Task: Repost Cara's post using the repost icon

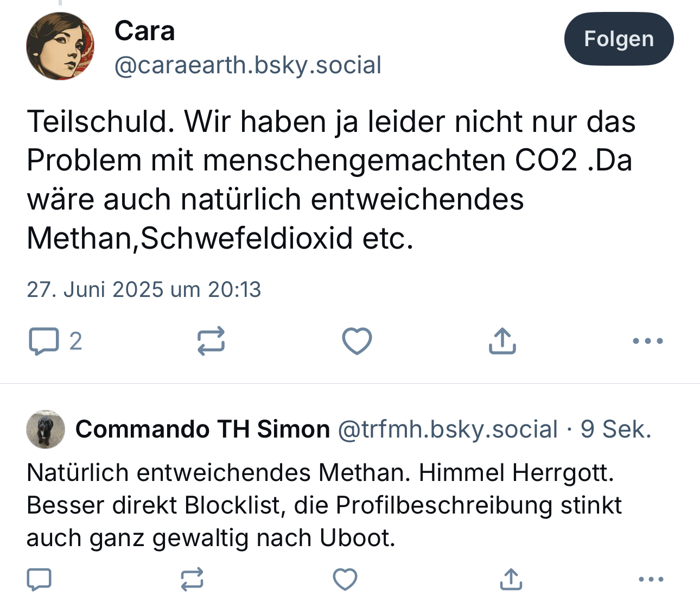Action: point(211,341)
